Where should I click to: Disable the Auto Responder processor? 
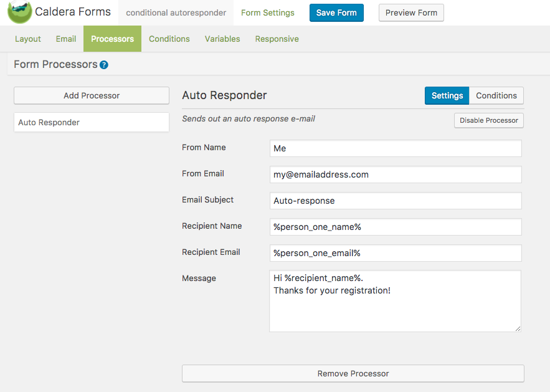click(488, 120)
